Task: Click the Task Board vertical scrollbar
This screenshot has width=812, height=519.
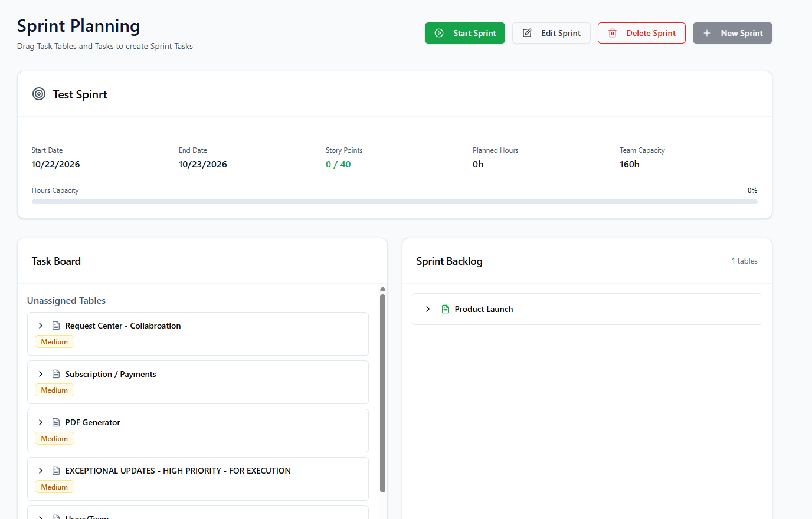Action: click(382, 393)
